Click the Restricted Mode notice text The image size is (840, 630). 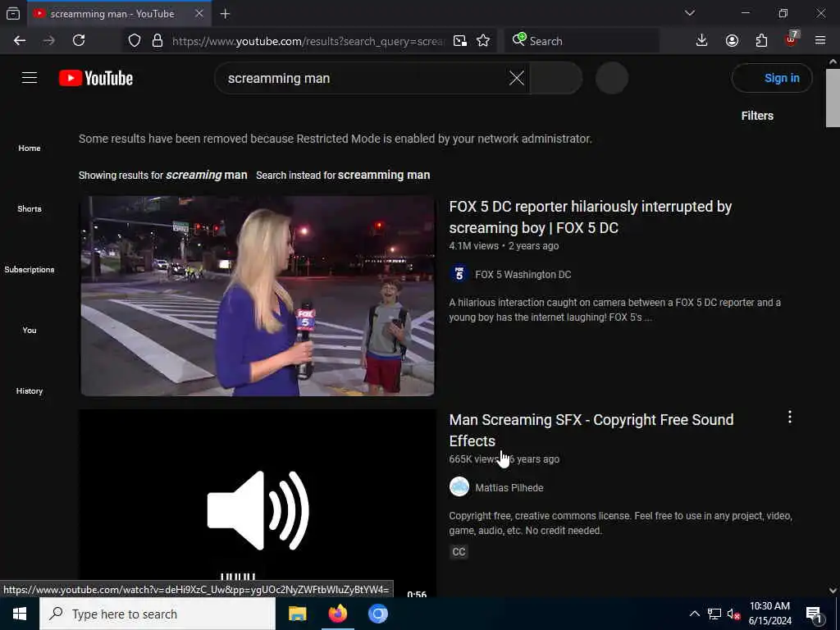click(336, 139)
